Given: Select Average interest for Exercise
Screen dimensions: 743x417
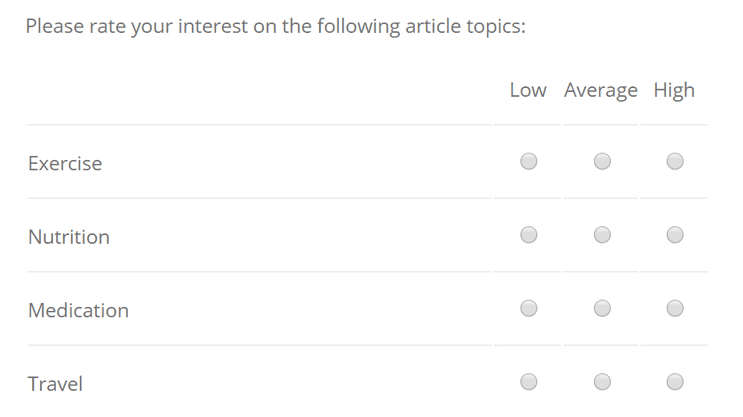Looking at the screenshot, I should (602, 161).
